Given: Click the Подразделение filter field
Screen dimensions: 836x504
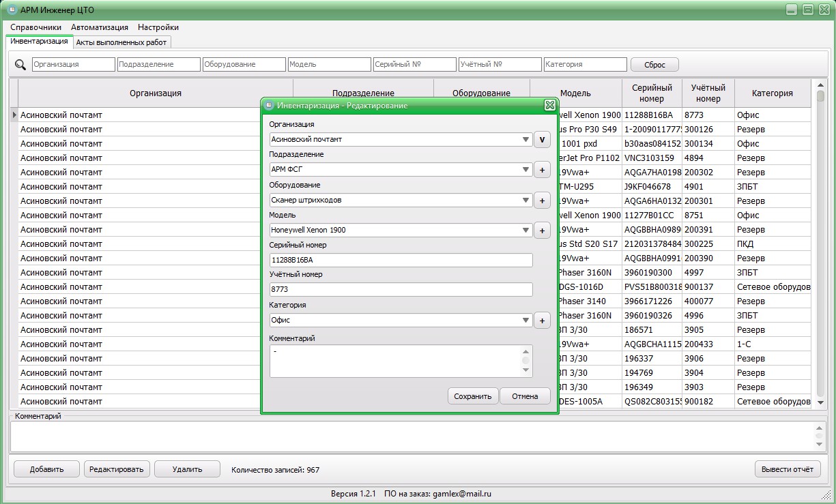Looking at the screenshot, I should [x=159, y=64].
